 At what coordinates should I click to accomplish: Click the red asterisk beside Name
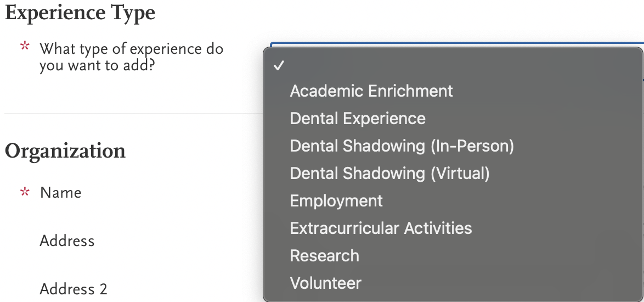pos(25,192)
